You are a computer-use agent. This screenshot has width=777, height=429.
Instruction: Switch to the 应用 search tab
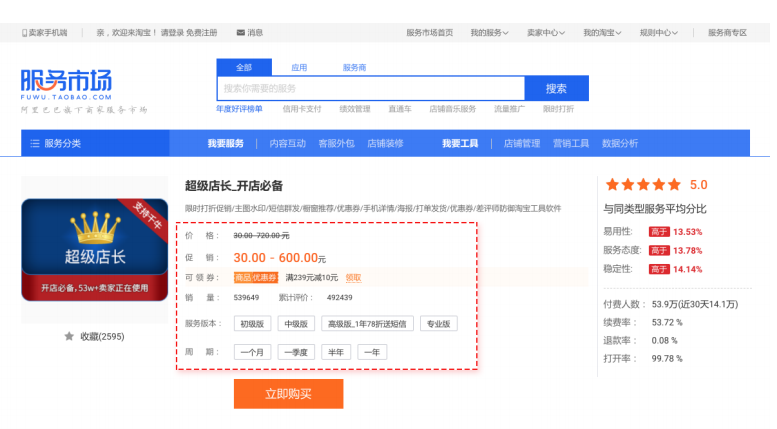(x=299, y=67)
